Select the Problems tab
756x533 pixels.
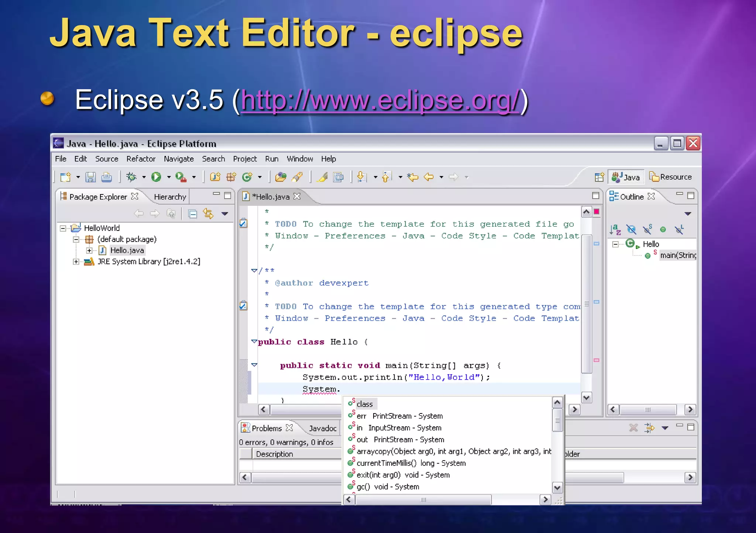coord(267,428)
